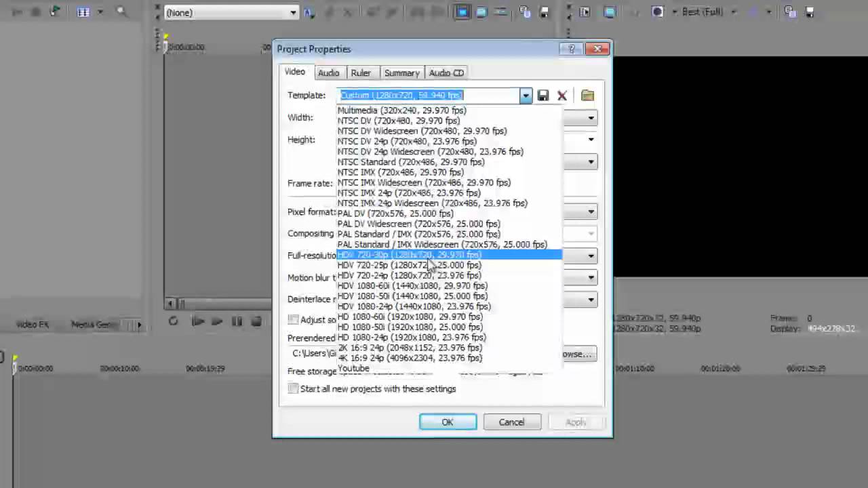Click the Match Media Settings folder icon

[x=587, y=96]
